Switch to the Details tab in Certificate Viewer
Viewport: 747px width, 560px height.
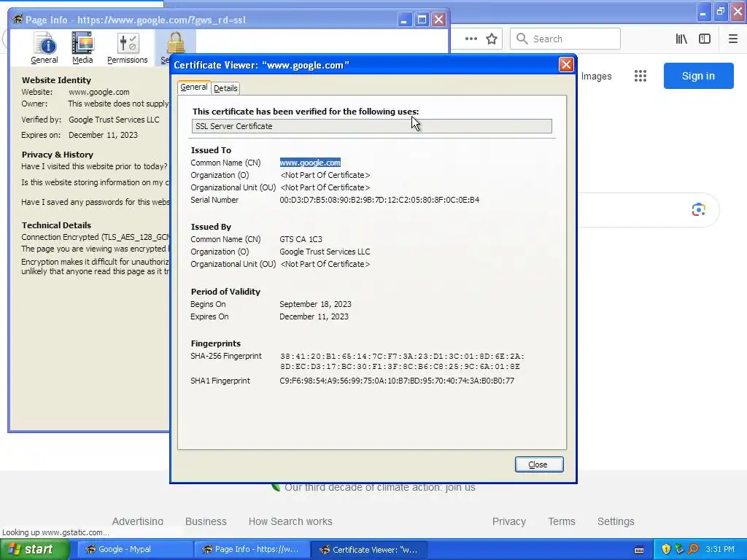[x=225, y=88]
